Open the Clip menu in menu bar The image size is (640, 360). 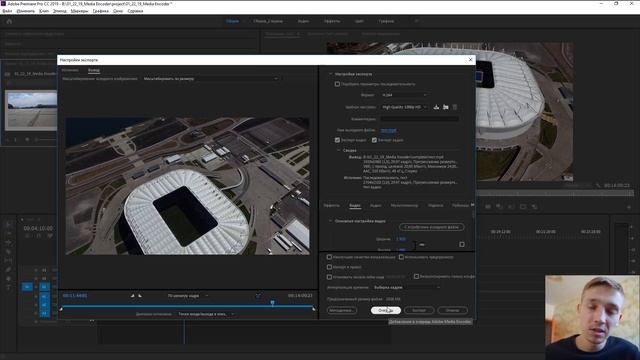(x=44, y=11)
